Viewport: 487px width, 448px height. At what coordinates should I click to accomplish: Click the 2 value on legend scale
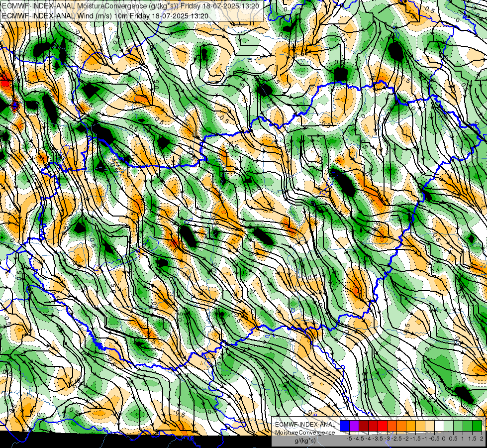coord(482,439)
